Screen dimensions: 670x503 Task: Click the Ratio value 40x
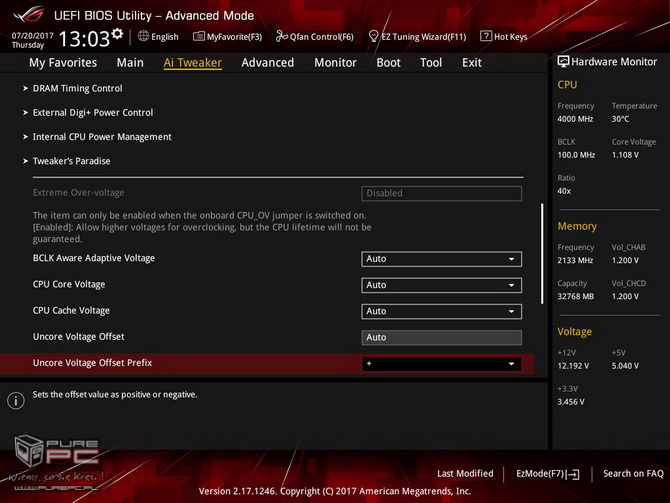[564, 191]
